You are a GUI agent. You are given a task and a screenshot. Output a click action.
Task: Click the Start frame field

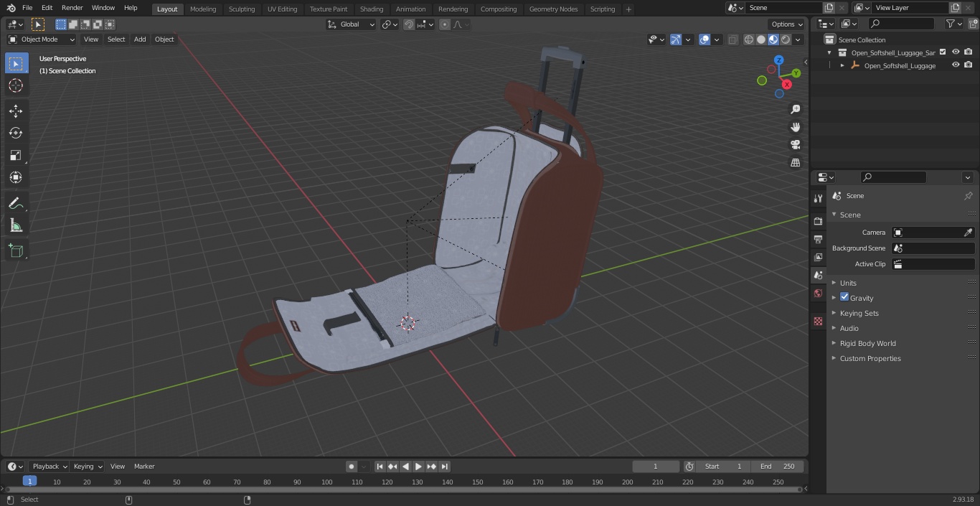(x=723, y=467)
